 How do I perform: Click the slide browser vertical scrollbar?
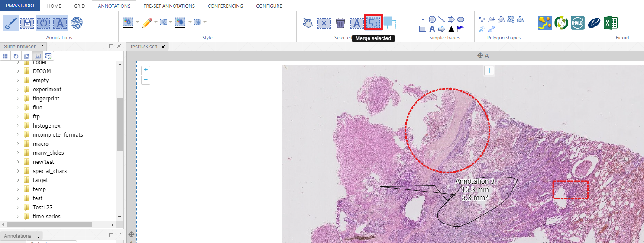(x=120, y=125)
